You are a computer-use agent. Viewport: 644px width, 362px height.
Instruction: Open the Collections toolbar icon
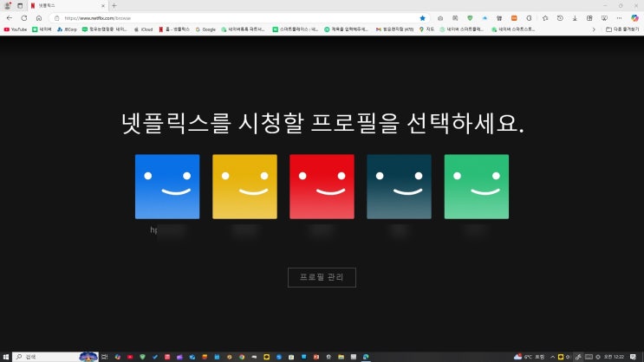(589, 18)
